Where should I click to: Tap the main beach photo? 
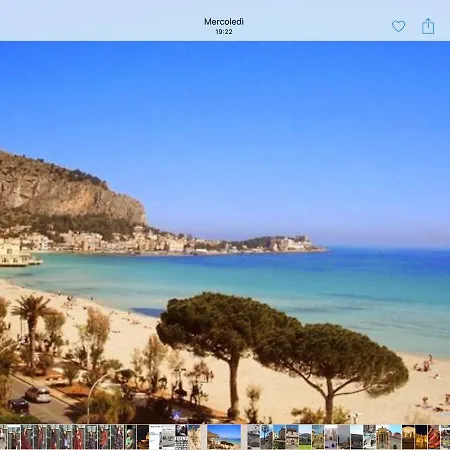(225, 232)
